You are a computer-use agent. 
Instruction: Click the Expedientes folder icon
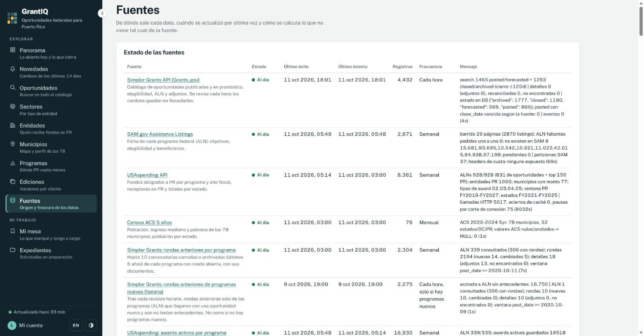tap(13, 250)
